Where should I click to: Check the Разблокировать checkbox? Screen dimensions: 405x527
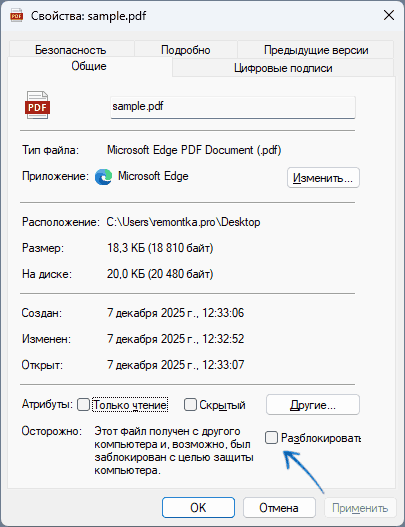click(271, 438)
